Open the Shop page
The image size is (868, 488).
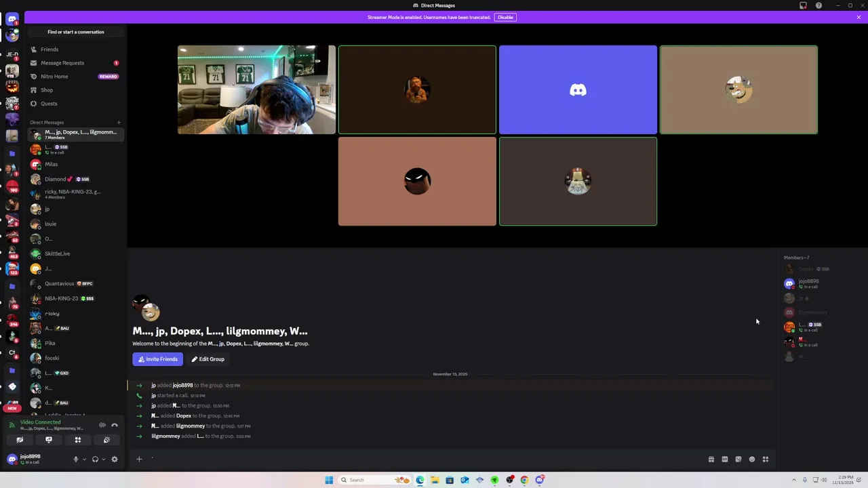[x=75, y=90]
